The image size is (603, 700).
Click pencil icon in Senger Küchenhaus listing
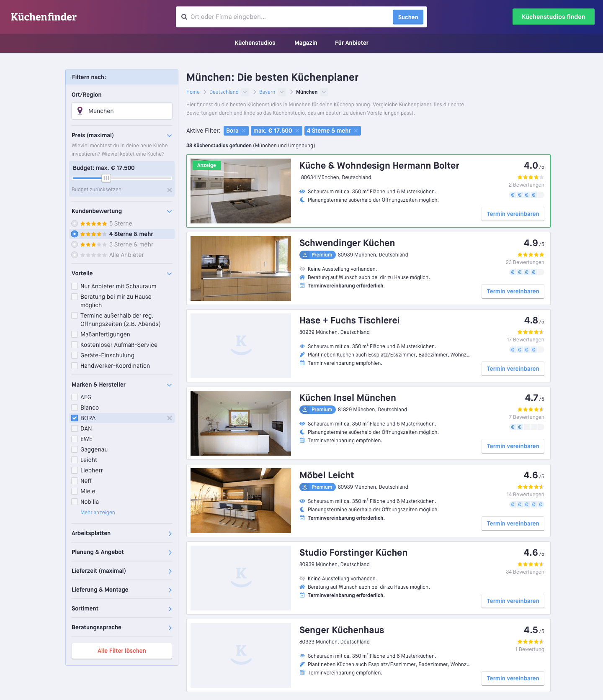click(302, 664)
